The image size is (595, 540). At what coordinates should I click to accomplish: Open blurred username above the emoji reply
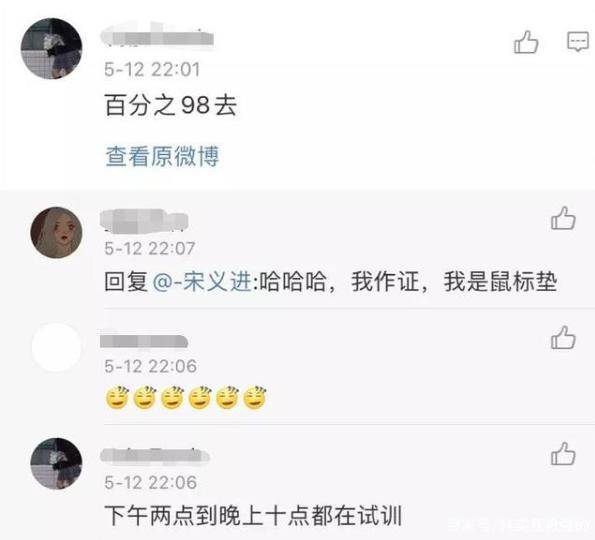coord(144,340)
